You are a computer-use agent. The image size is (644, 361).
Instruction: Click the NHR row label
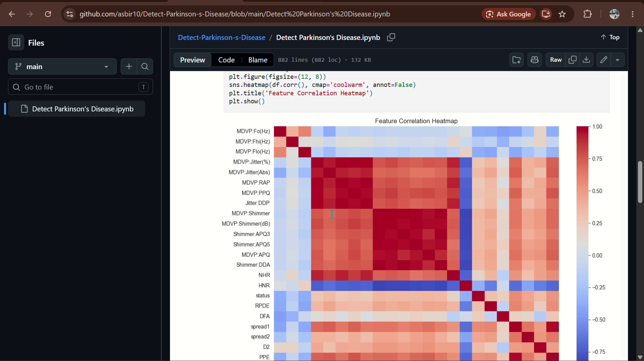(264, 275)
